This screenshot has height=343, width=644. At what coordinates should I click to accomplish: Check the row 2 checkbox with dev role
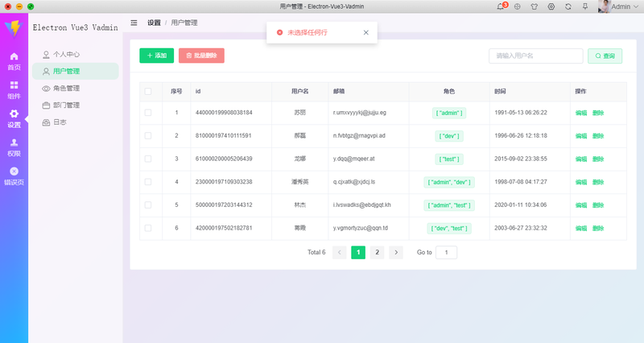(x=148, y=135)
